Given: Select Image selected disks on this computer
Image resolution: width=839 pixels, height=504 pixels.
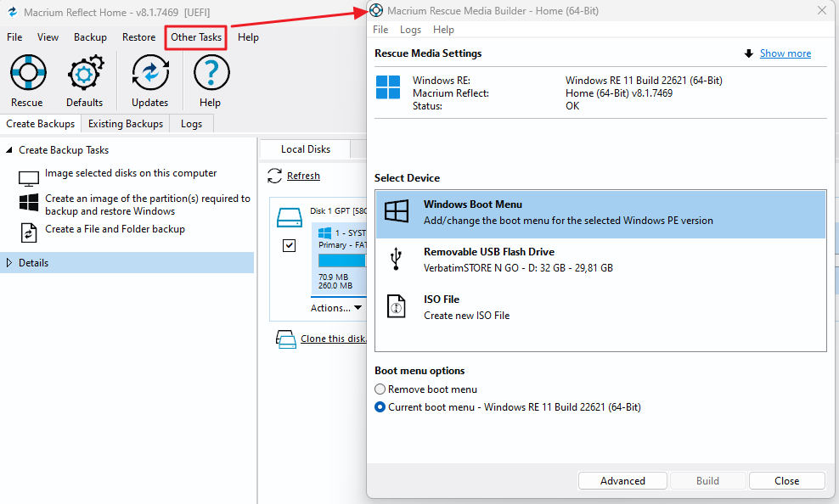Looking at the screenshot, I should click(x=131, y=173).
